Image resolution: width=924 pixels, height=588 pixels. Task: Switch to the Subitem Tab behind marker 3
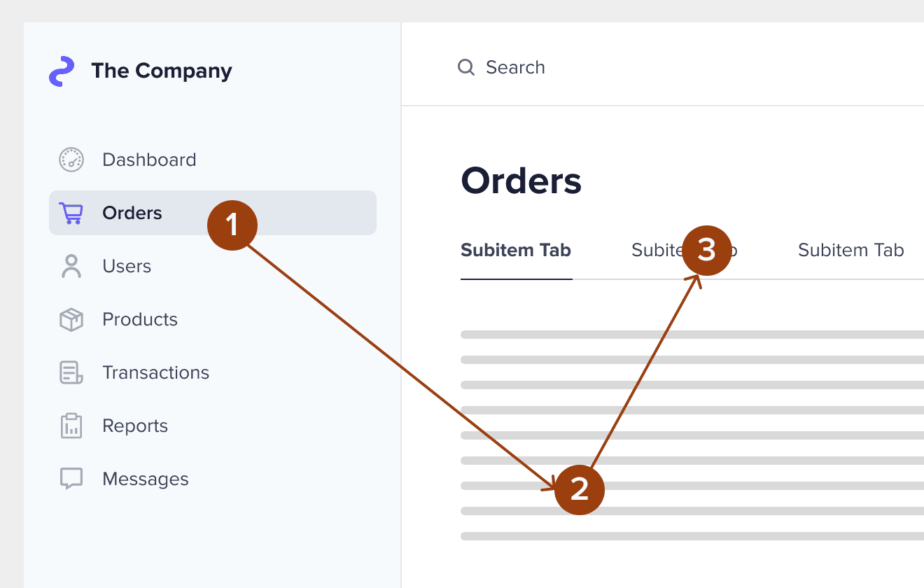coord(684,250)
